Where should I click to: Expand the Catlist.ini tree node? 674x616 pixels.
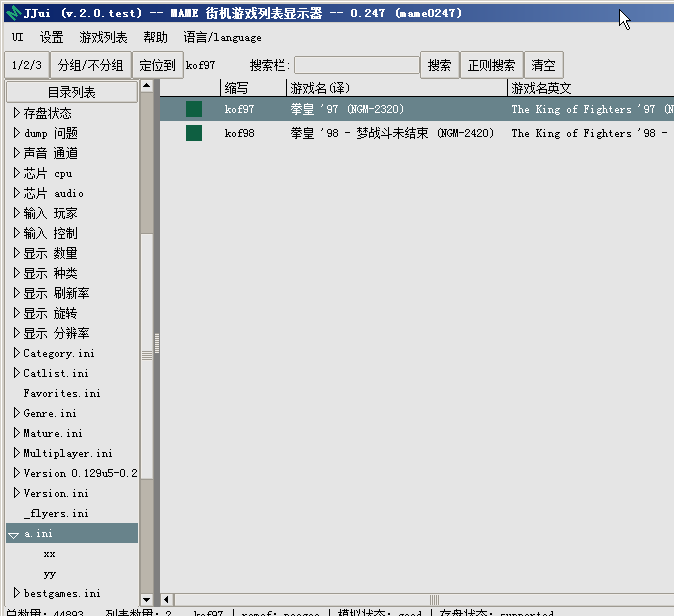click(x=17, y=373)
